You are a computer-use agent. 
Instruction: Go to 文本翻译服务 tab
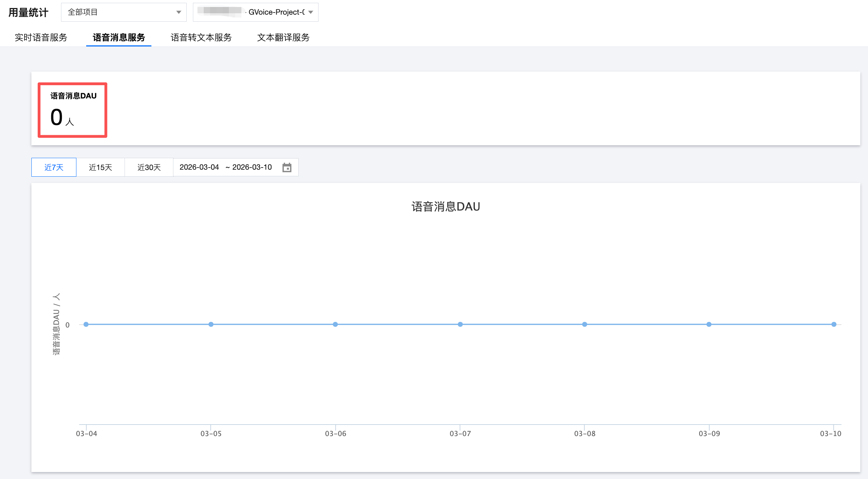click(x=283, y=37)
